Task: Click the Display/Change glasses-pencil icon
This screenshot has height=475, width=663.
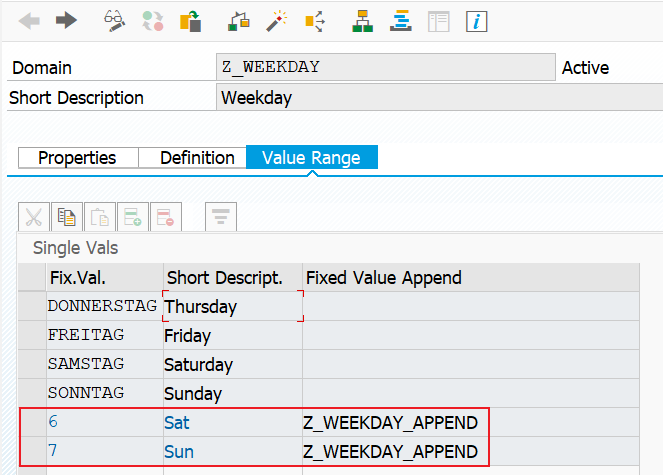Action: click(x=115, y=21)
